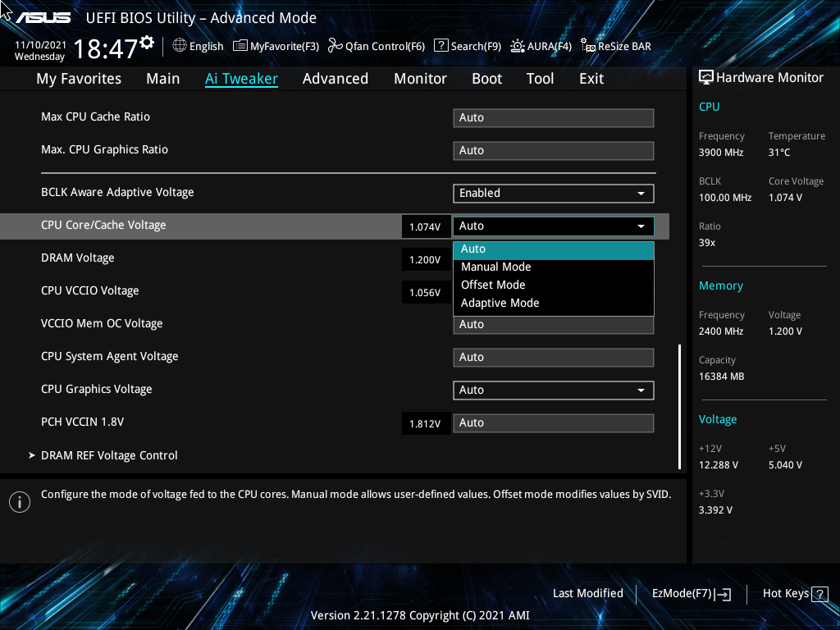Choose Manual Mode in the dropdown list
The height and width of the screenshot is (630, 840).
tap(554, 267)
